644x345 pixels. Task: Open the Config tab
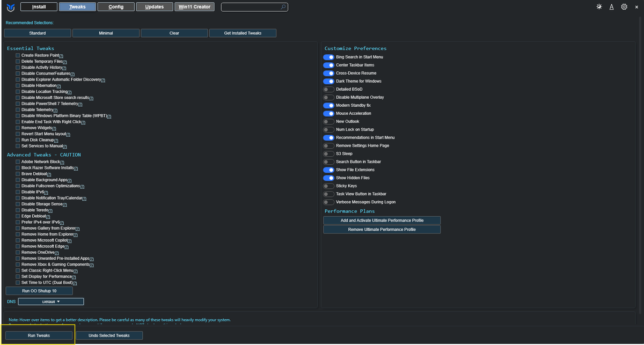[116, 7]
